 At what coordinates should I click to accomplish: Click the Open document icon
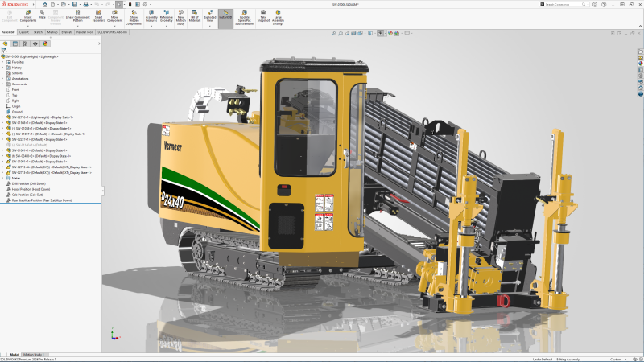[64, 5]
